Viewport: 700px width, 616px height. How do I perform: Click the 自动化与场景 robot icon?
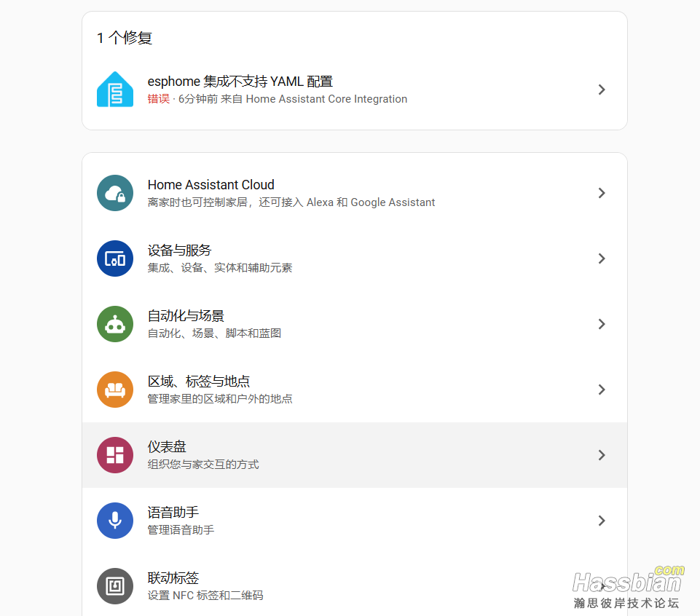(x=115, y=324)
